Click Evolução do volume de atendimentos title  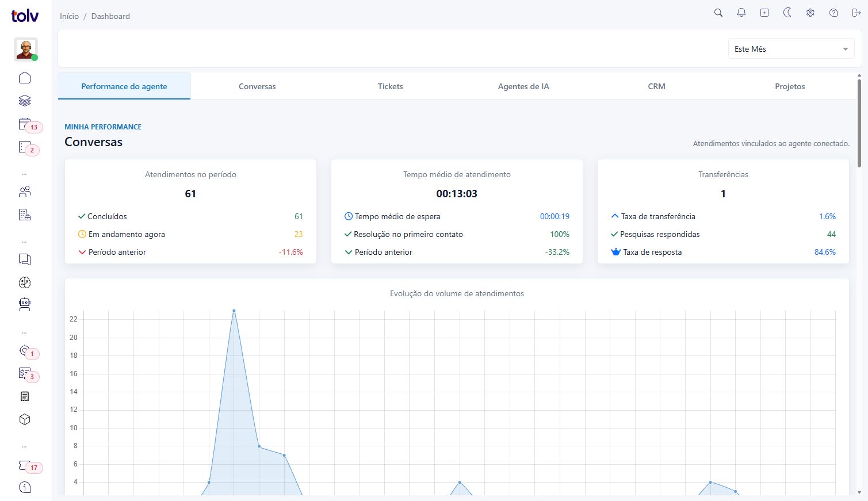pyautogui.click(x=457, y=293)
